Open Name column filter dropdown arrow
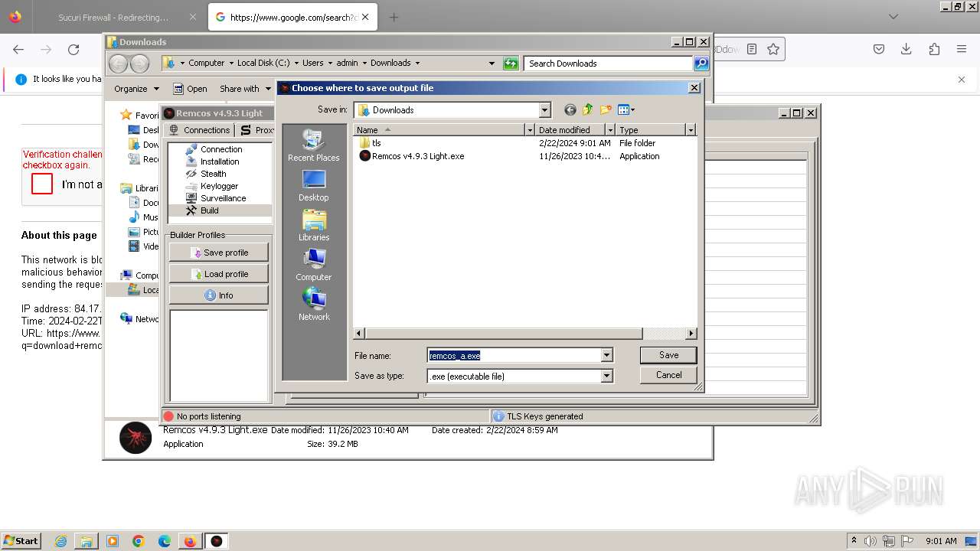 point(529,130)
